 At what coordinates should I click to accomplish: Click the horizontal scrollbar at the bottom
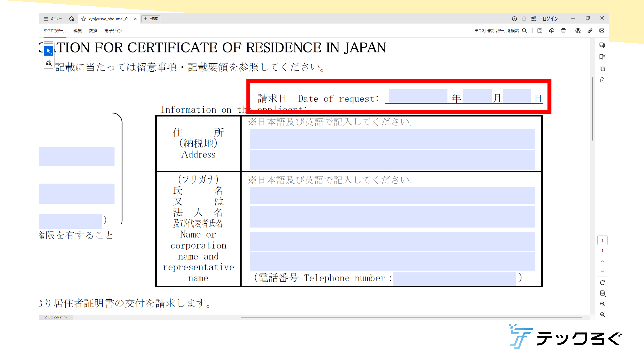411,317
